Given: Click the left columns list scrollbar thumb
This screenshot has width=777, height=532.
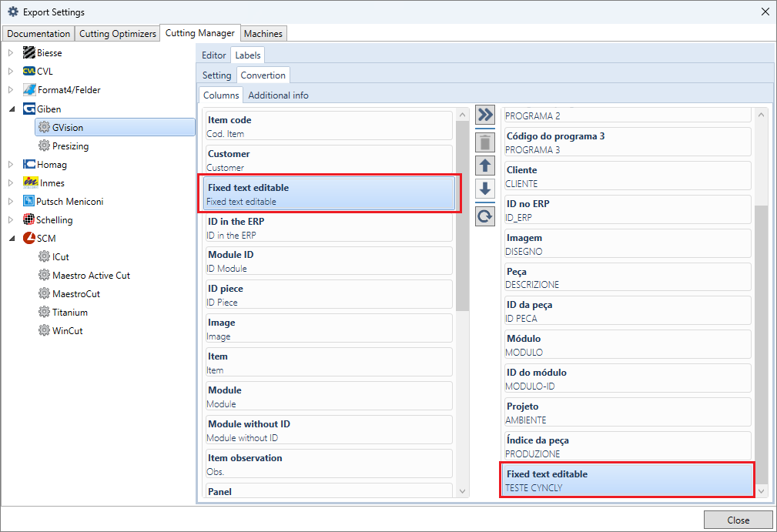Looking at the screenshot, I should coord(462,216).
